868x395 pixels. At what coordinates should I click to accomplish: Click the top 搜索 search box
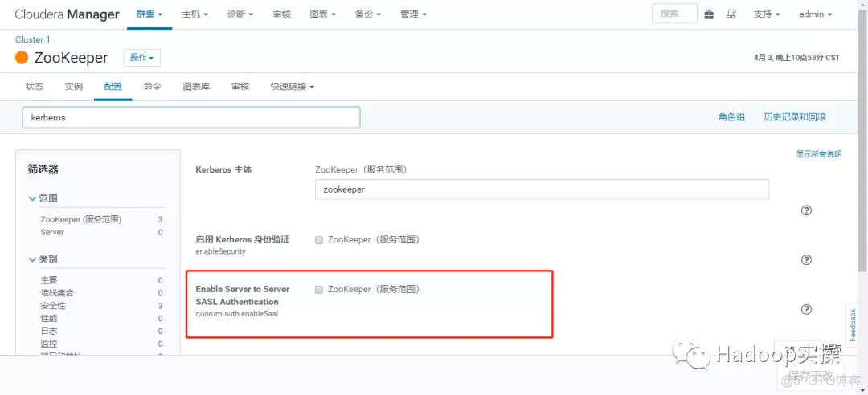pos(674,14)
